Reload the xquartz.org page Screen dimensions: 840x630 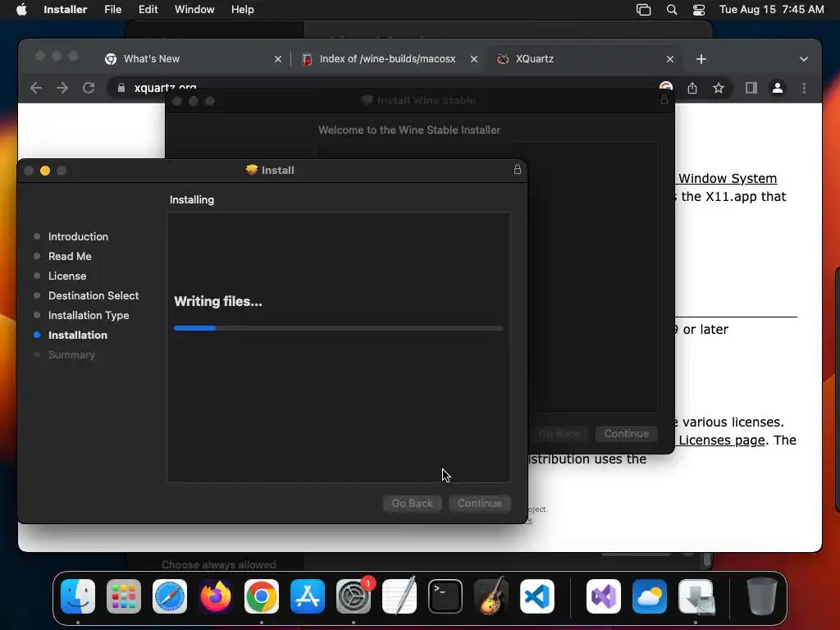pyautogui.click(x=89, y=88)
